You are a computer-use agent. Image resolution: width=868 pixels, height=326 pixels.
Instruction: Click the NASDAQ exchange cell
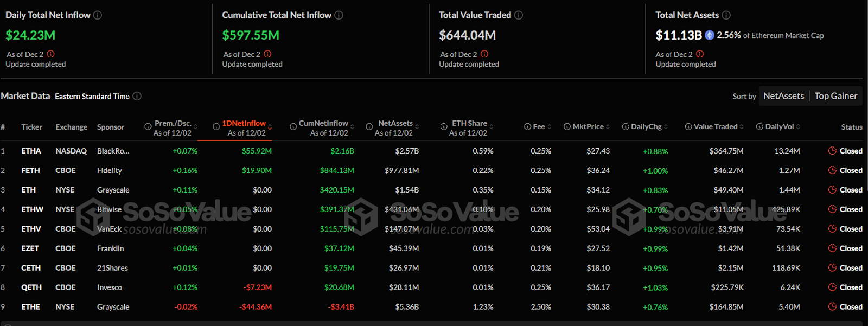(x=71, y=151)
